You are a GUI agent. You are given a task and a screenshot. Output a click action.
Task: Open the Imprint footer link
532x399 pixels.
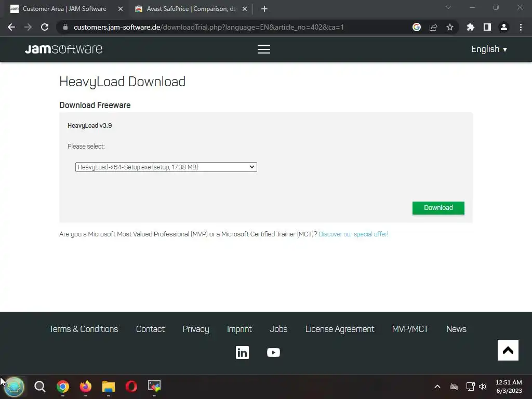(x=239, y=329)
